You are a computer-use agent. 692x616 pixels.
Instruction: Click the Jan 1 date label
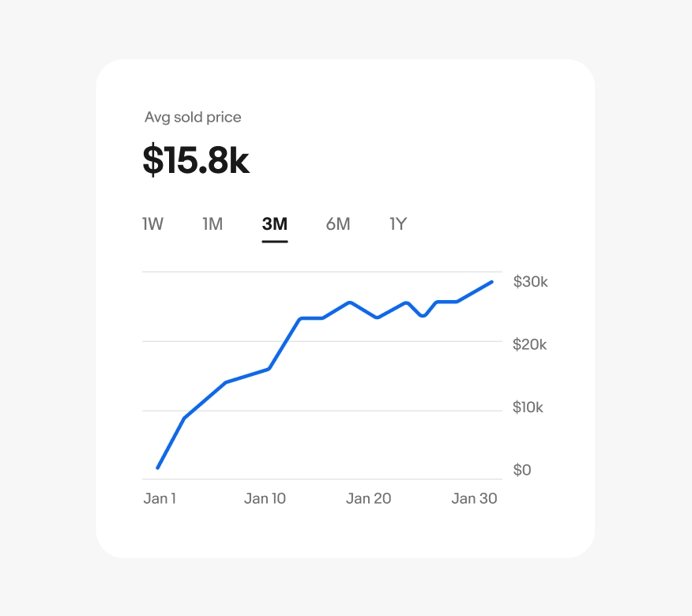point(160,498)
